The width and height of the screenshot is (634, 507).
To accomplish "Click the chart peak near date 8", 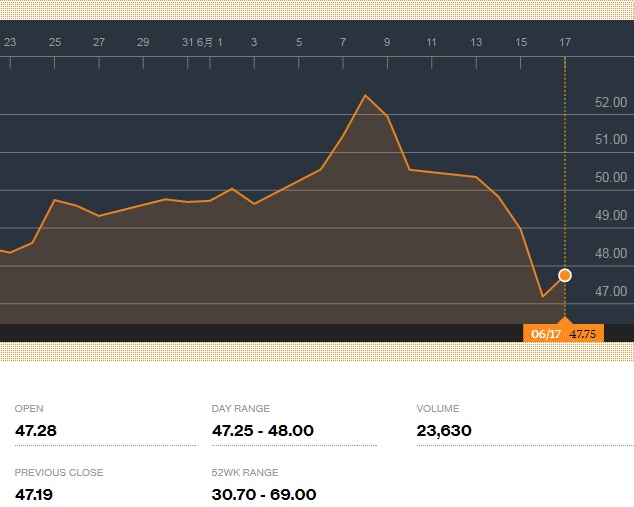I will pos(365,95).
